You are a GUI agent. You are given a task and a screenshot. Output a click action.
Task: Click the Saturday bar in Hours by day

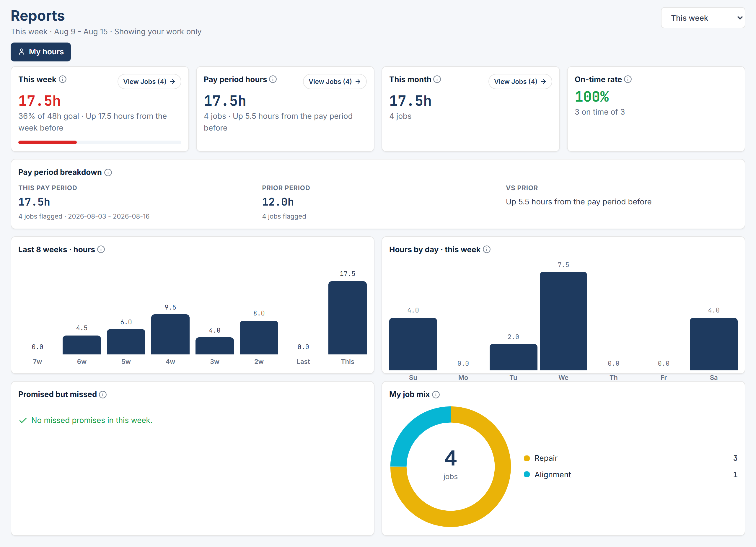pyautogui.click(x=714, y=344)
